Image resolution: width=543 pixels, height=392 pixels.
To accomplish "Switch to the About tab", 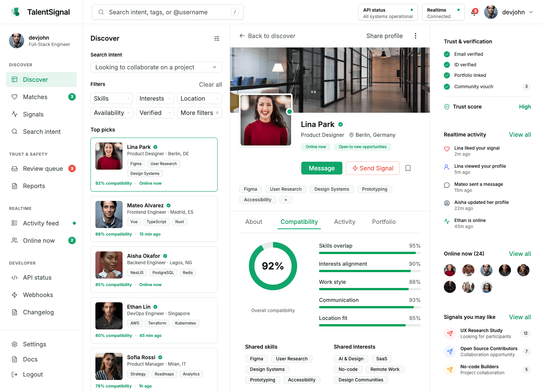I will point(254,222).
